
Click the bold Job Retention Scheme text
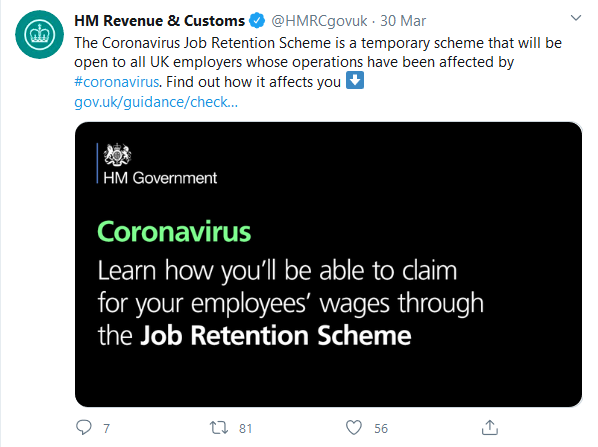point(276,336)
